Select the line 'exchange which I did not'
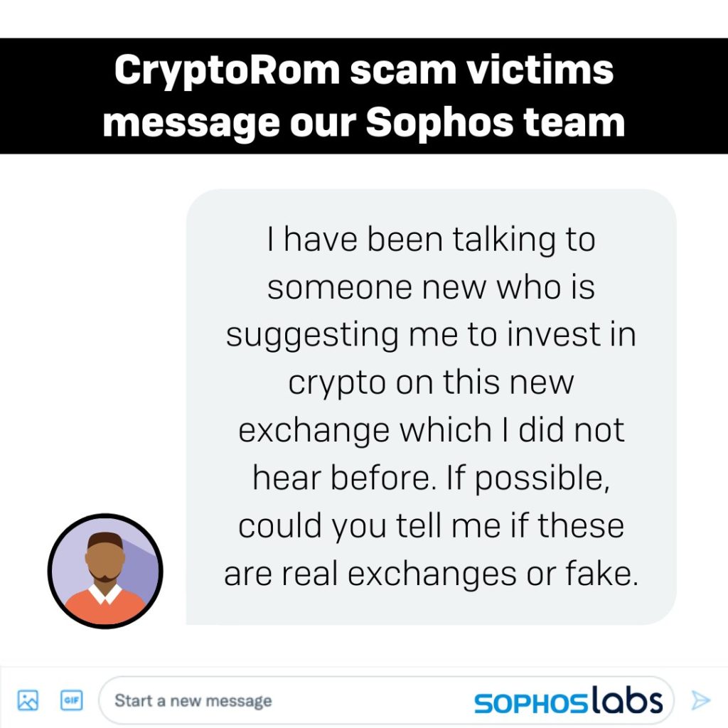This screenshot has height=728, width=728. pos(431,430)
